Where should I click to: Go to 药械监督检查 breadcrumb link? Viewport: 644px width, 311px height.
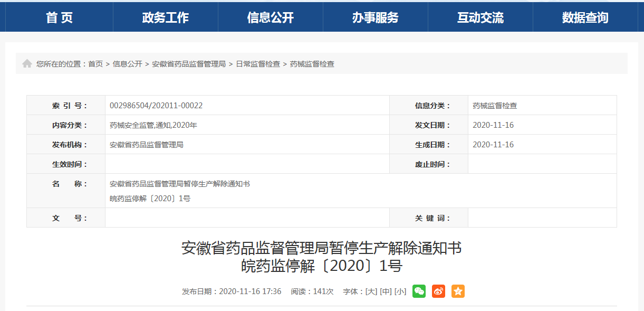click(x=312, y=64)
